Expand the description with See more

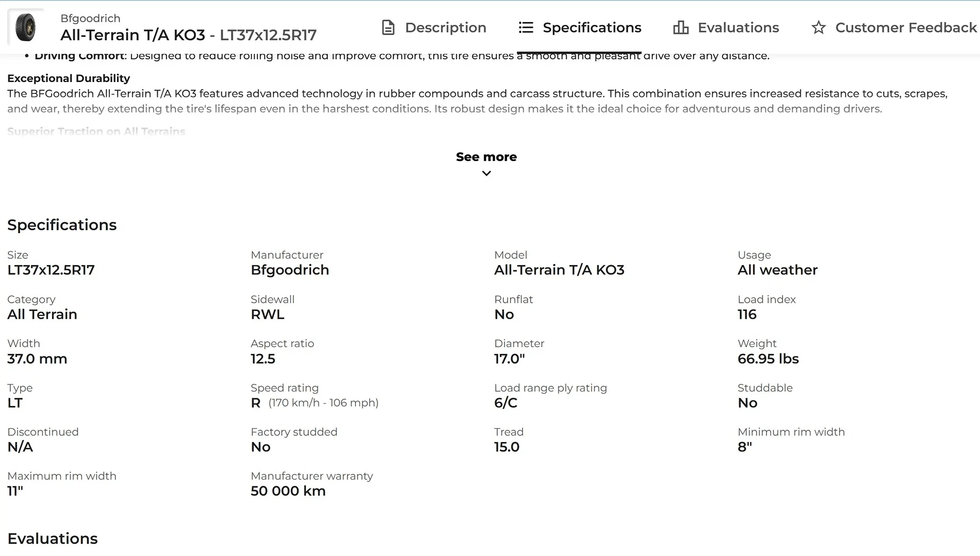tap(486, 157)
